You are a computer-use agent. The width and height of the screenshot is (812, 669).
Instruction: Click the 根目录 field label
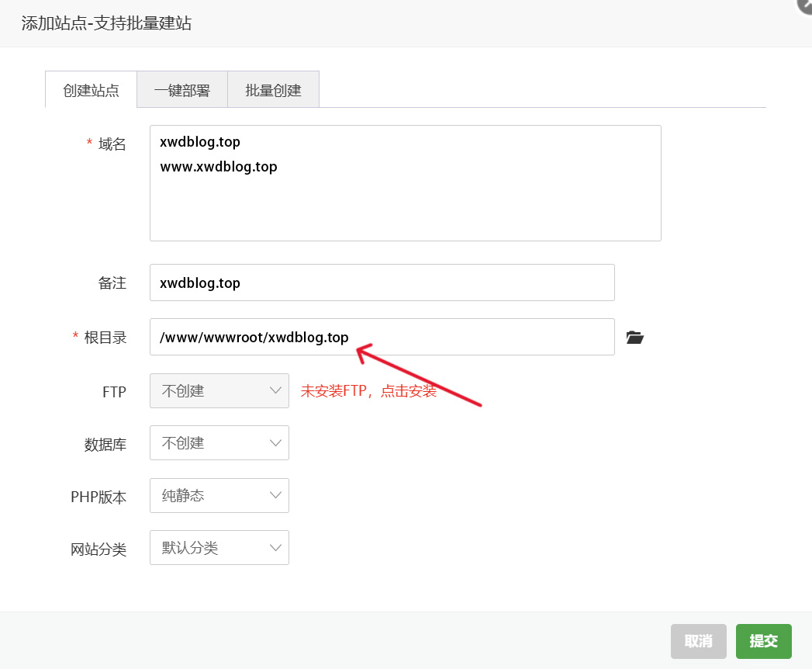(x=105, y=338)
